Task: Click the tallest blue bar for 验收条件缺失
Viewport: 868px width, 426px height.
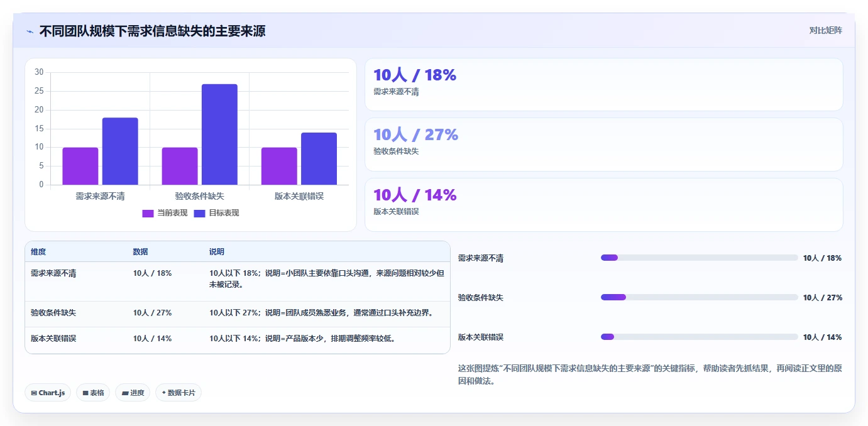Action: [219, 134]
